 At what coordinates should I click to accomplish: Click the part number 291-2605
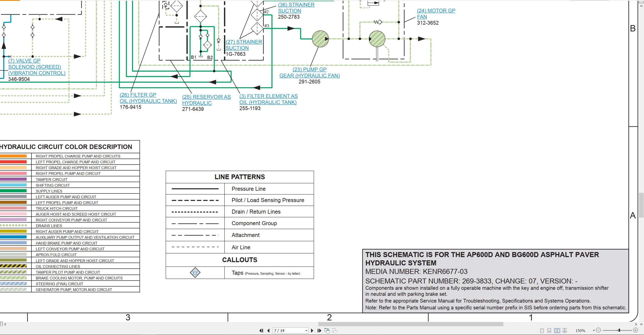(x=309, y=82)
